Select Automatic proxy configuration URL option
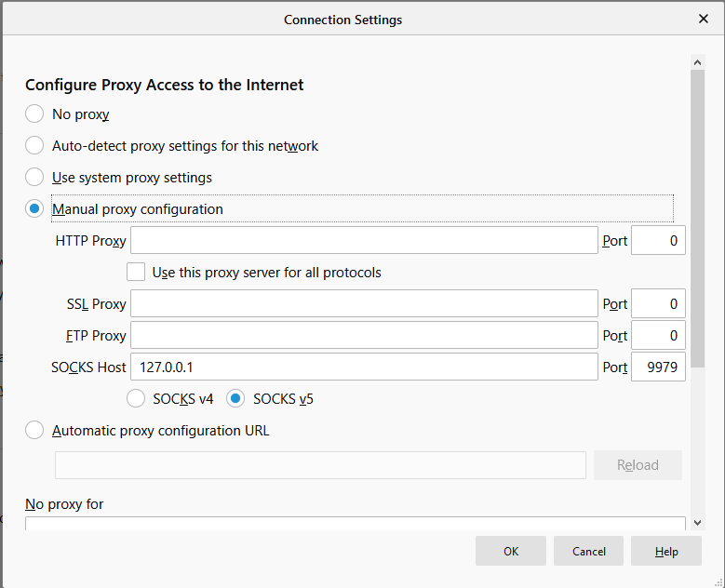 (34, 430)
